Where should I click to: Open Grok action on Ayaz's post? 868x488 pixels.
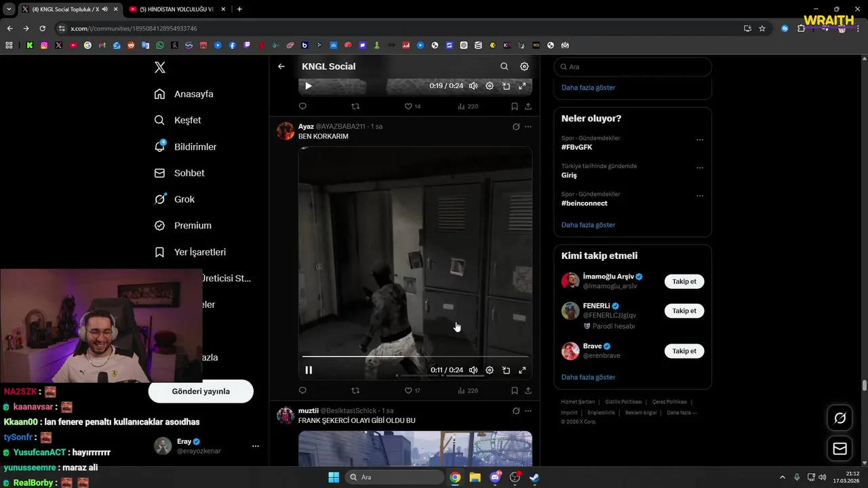click(x=516, y=127)
